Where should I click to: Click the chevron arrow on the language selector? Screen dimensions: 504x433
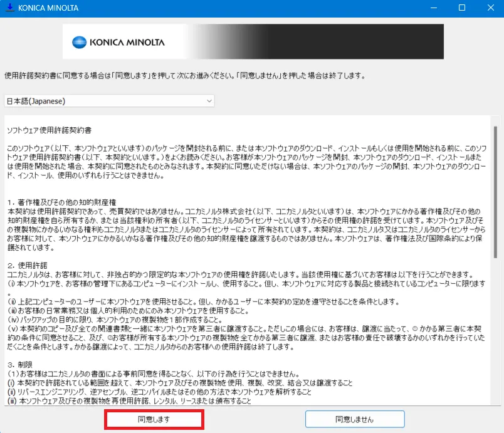(208, 101)
